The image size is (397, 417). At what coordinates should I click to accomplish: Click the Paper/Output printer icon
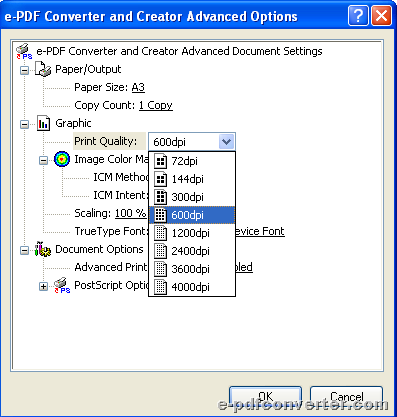tap(43, 69)
